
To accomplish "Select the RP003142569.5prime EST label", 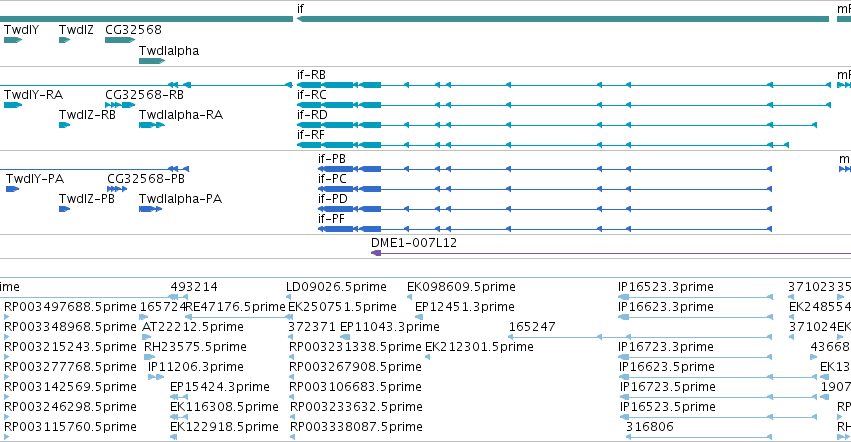I will coord(70,387).
